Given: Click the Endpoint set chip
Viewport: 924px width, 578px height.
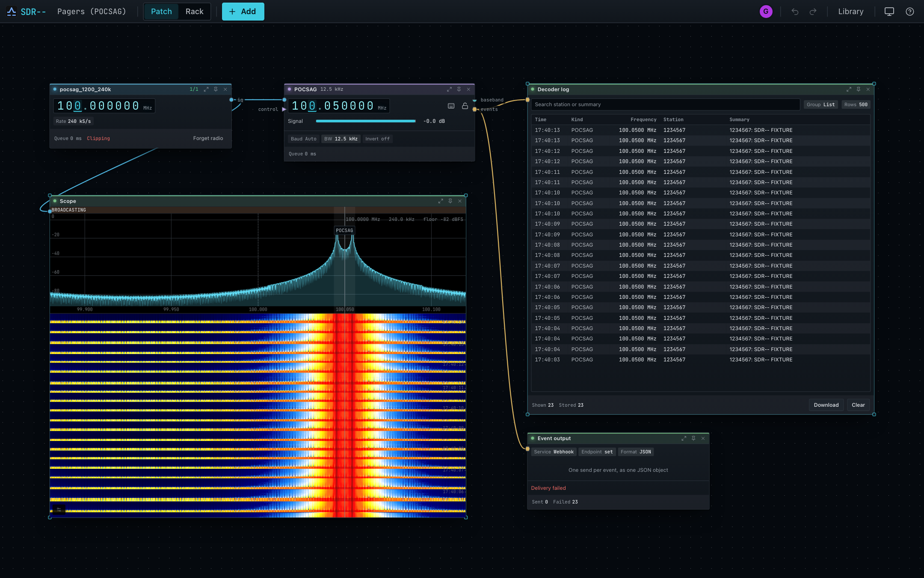Looking at the screenshot, I should [597, 452].
